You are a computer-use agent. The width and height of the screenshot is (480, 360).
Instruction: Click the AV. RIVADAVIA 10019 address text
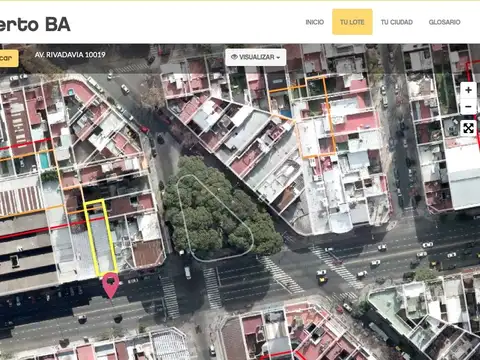[x=70, y=55]
